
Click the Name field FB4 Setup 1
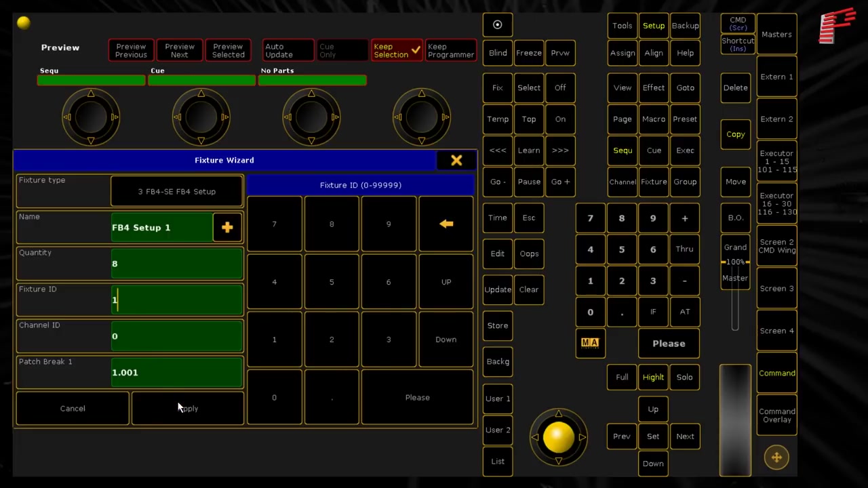161,228
